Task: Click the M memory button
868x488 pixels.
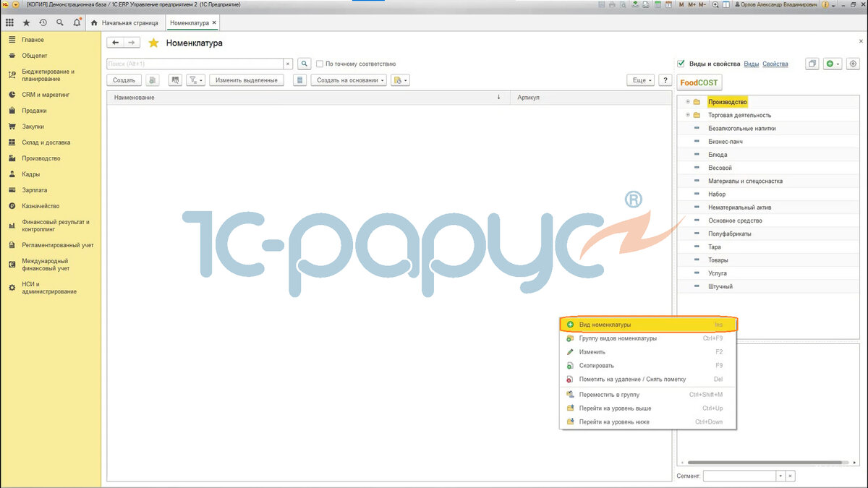Action: coord(681,4)
